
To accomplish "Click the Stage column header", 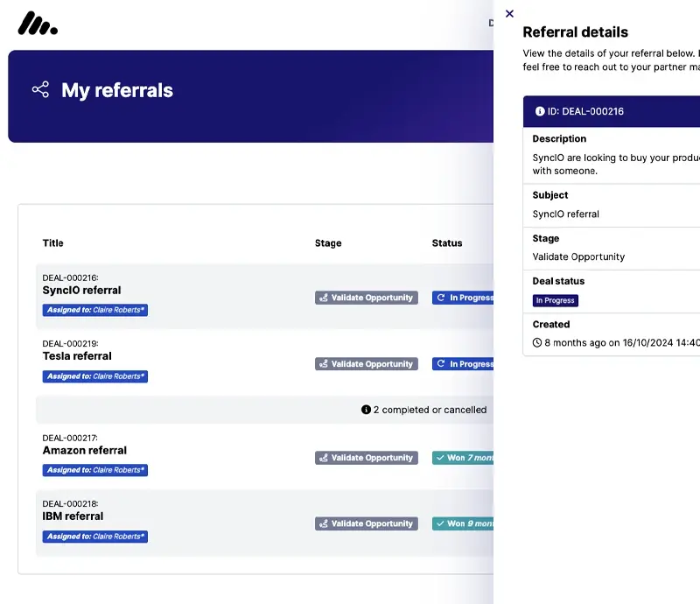I will point(328,243).
